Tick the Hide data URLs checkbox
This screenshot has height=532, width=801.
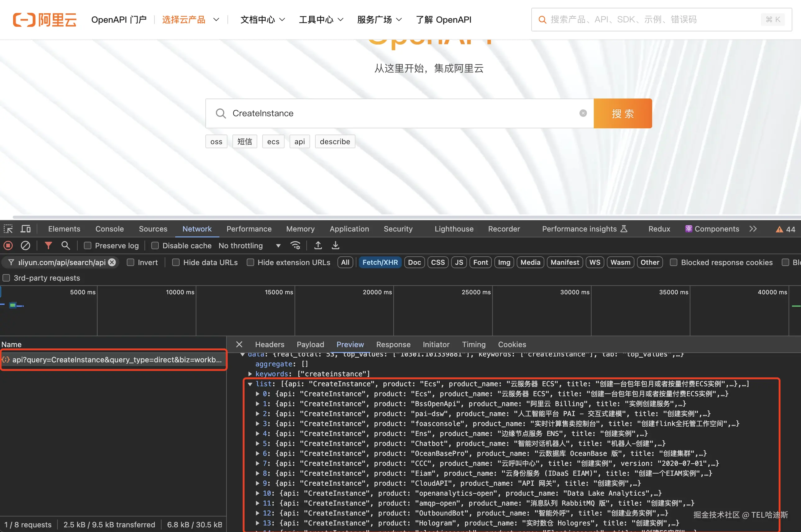tap(176, 262)
